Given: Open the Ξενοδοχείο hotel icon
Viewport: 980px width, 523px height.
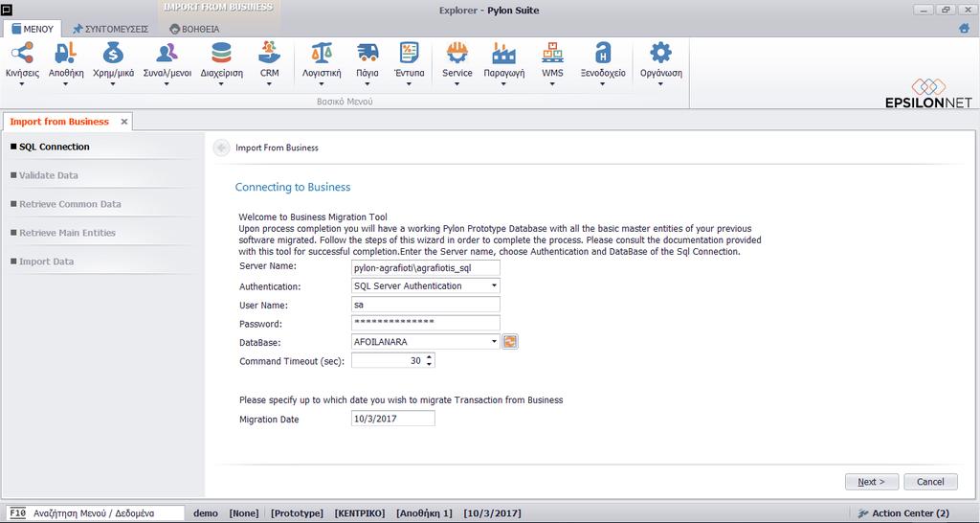Looking at the screenshot, I should 603,54.
